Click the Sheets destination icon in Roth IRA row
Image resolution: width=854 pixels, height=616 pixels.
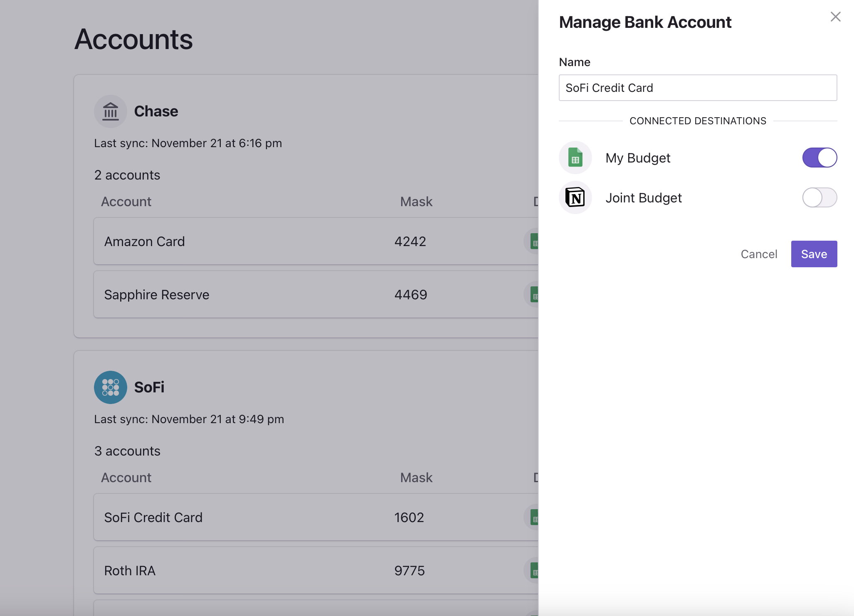(x=533, y=571)
